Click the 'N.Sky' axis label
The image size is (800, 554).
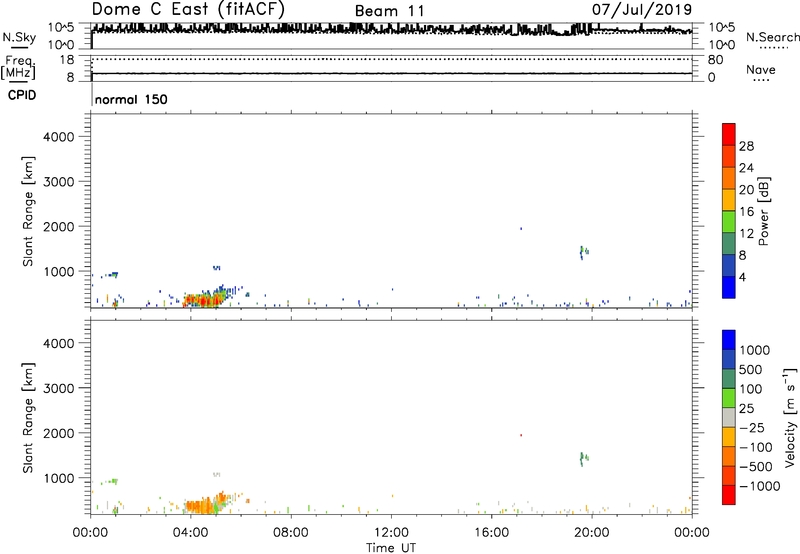(x=19, y=38)
